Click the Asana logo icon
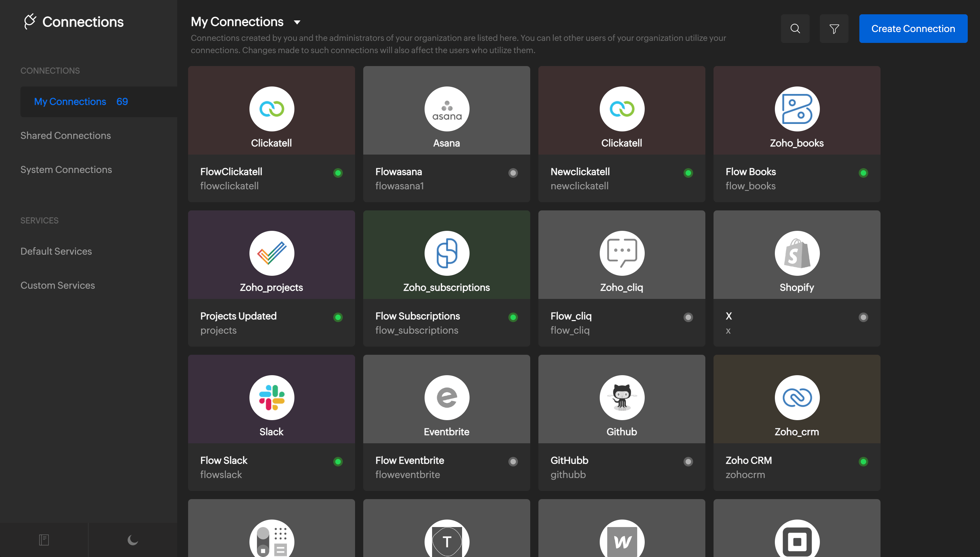The image size is (980, 557). click(447, 109)
